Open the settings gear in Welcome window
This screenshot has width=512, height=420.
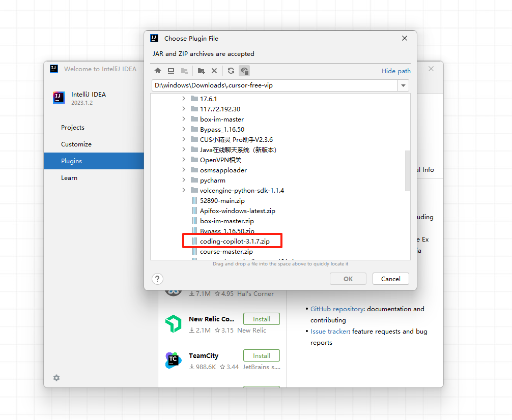click(x=56, y=378)
